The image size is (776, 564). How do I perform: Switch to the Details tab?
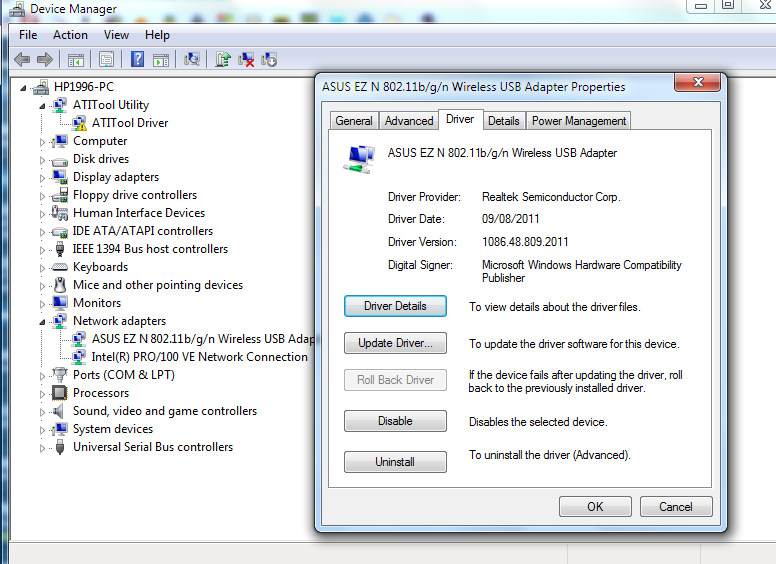pyautogui.click(x=504, y=121)
